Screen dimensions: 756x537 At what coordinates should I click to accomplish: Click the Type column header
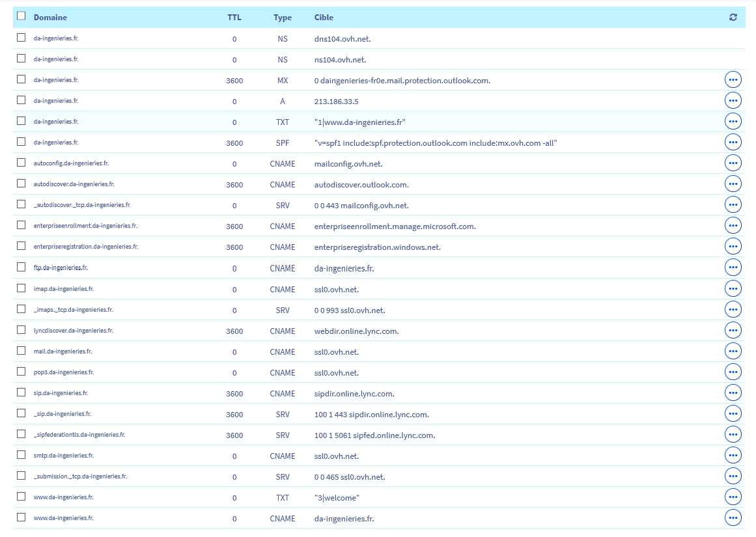[x=283, y=18]
